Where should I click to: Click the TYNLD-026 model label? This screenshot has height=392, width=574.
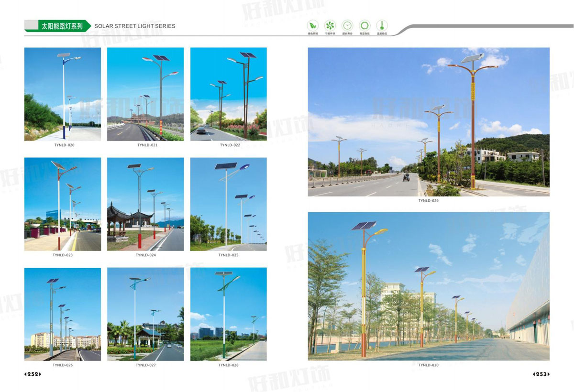coord(63,365)
